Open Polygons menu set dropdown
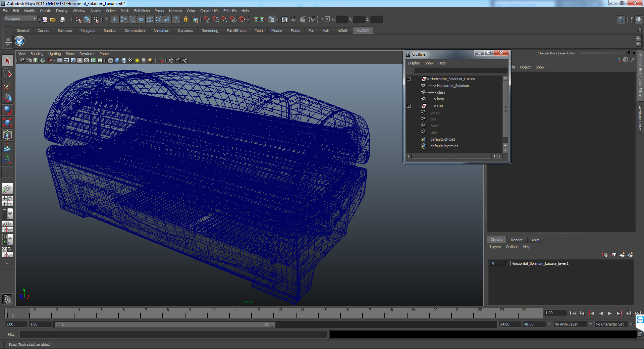 [x=20, y=19]
